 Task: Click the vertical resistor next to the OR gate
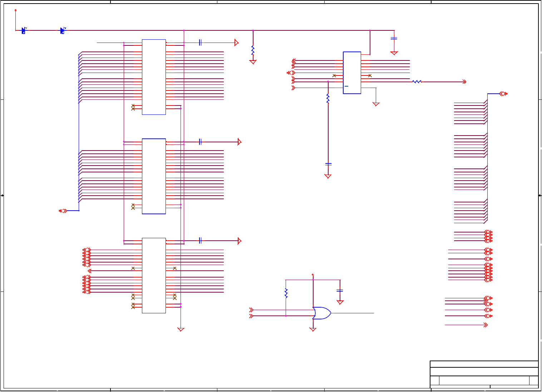click(286, 293)
